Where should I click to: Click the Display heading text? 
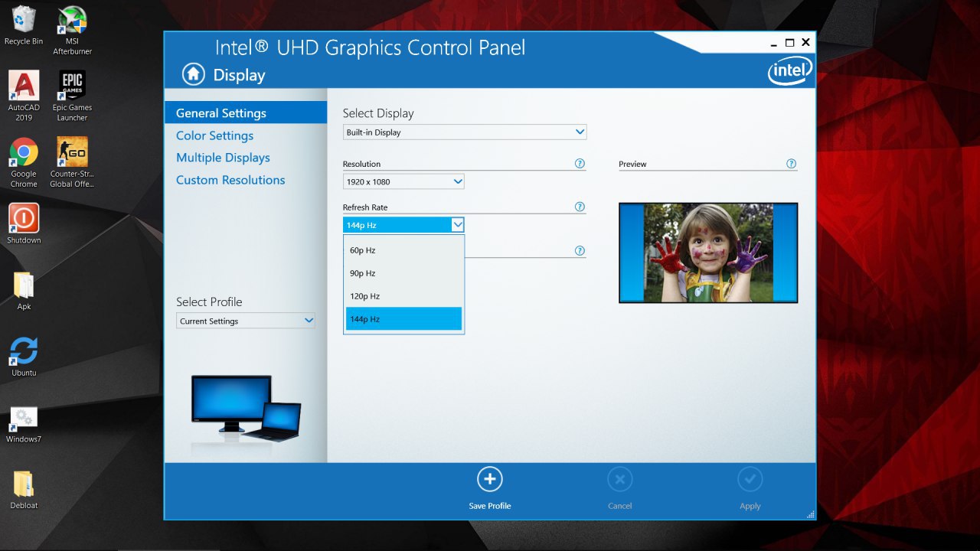239,75
